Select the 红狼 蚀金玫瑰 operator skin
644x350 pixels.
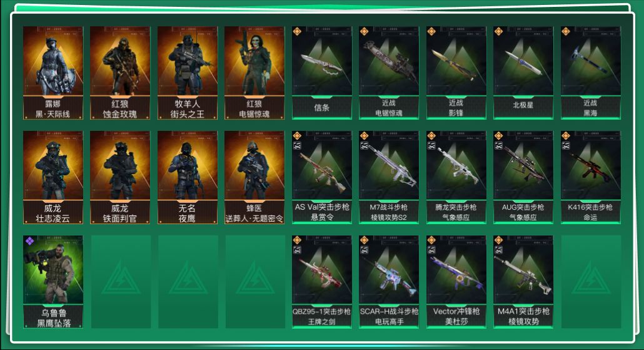click(120, 73)
